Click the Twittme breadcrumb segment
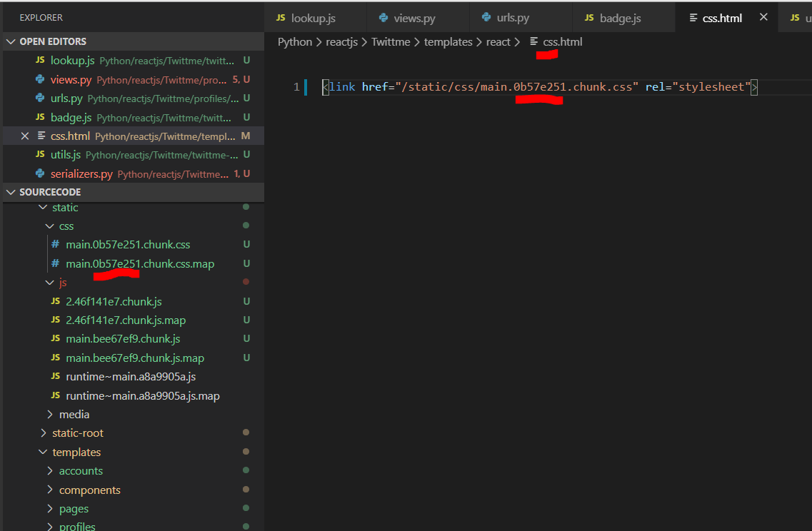812x531 pixels. point(390,42)
